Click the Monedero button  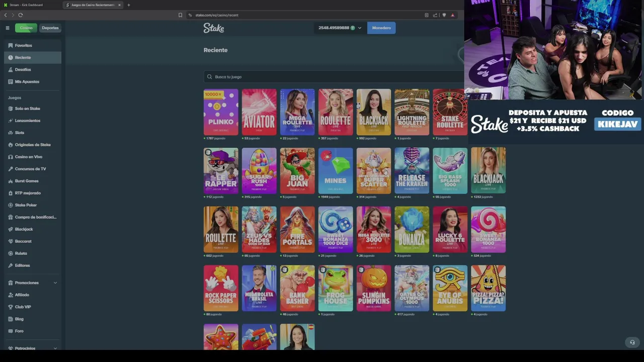tap(381, 28)
